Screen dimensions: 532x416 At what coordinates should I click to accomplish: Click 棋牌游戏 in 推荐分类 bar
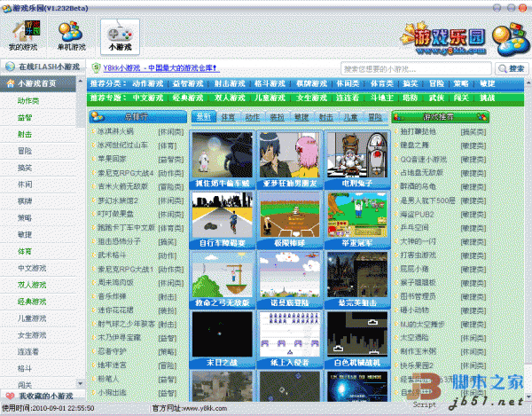[311, 83]
